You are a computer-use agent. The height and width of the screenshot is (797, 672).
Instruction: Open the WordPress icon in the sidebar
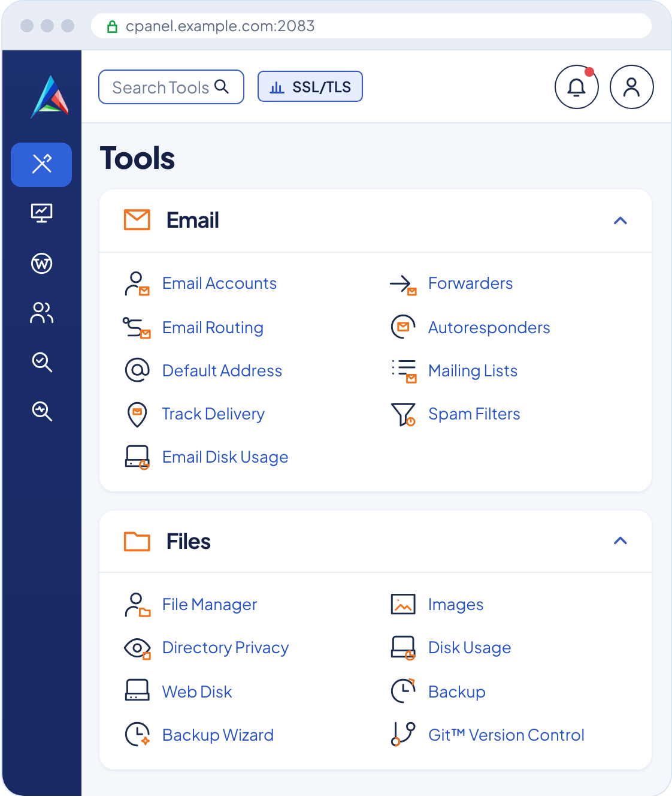pos(42,263)
